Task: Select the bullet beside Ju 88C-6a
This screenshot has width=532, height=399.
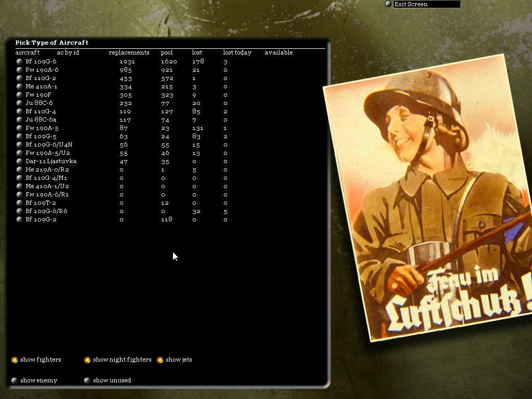Action: [x=19, y=120]
